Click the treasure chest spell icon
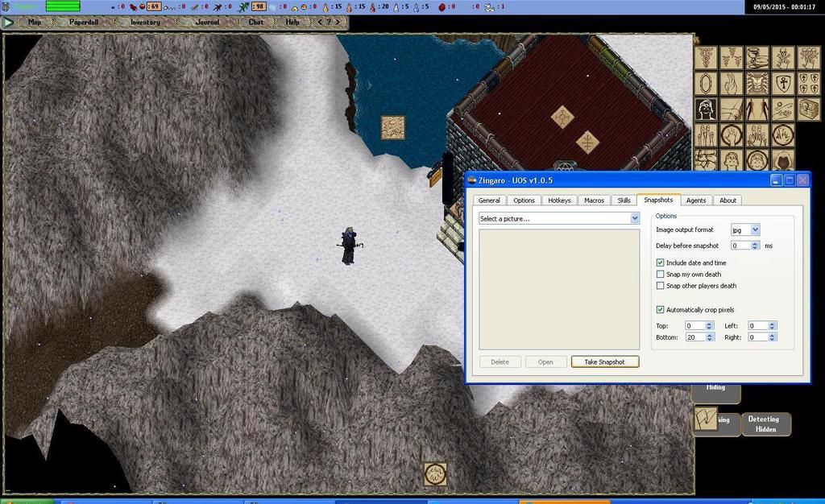 pos(808,109)
